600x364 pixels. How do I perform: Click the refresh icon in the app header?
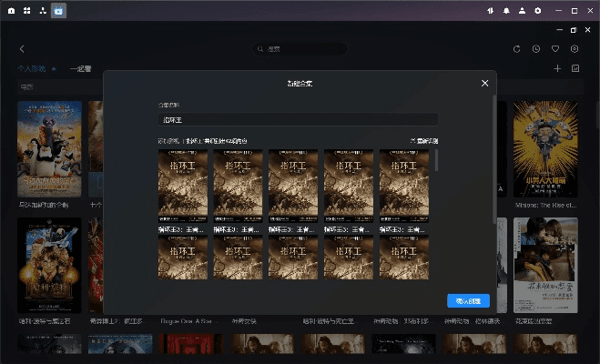pos(517,49)
